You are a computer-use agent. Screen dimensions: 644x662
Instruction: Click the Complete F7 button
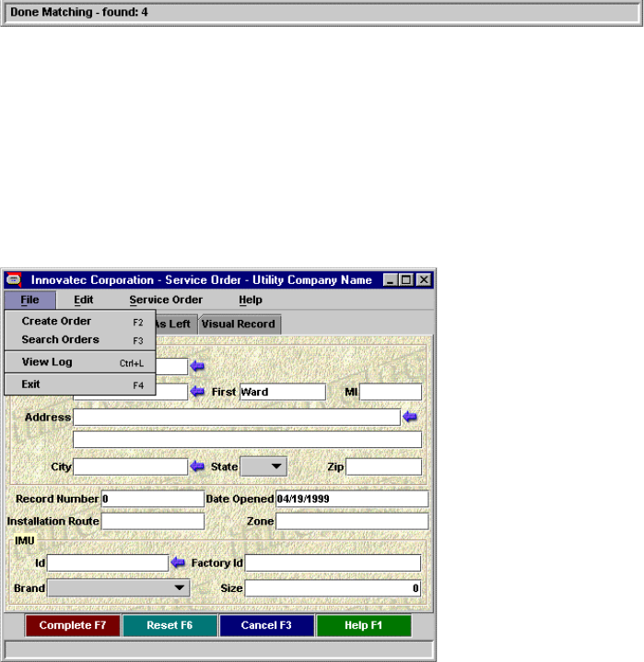pos(73,625)
